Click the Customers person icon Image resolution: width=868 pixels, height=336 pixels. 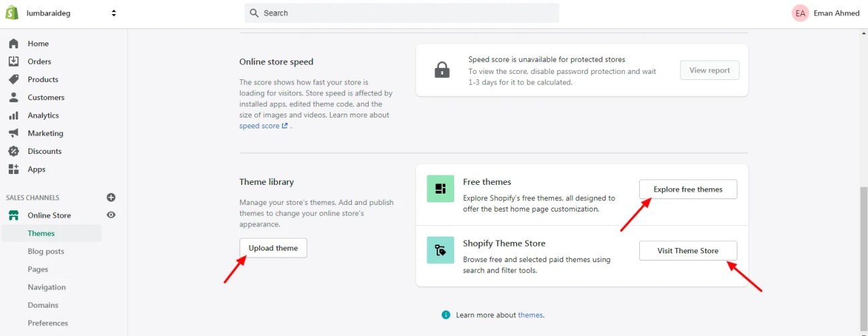point(13,97)
